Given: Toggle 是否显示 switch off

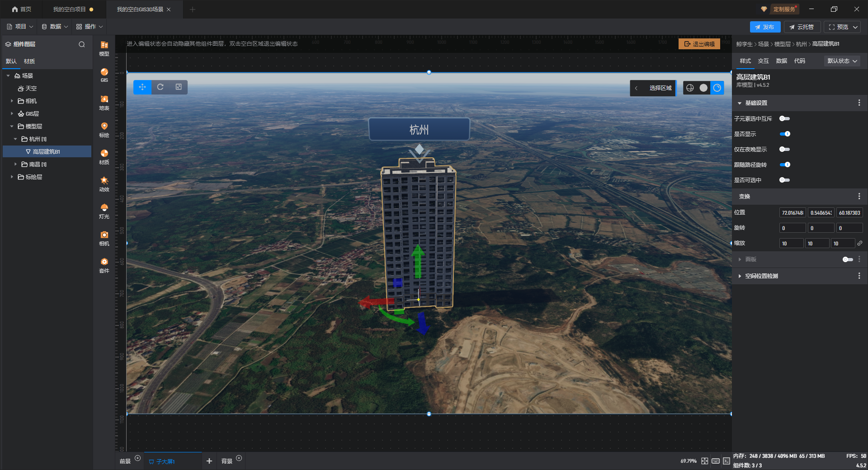Looking at the screenshot, I should pos(785,134).
